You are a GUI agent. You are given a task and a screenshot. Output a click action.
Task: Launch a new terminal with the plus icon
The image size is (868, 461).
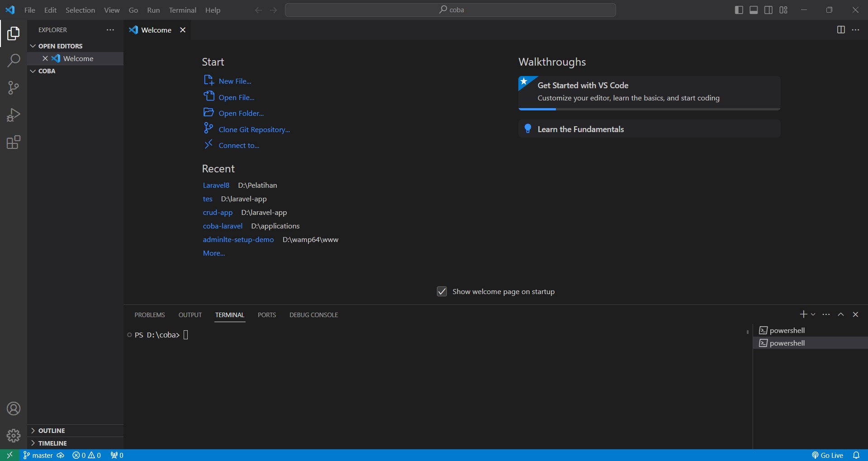click(803, 314)
